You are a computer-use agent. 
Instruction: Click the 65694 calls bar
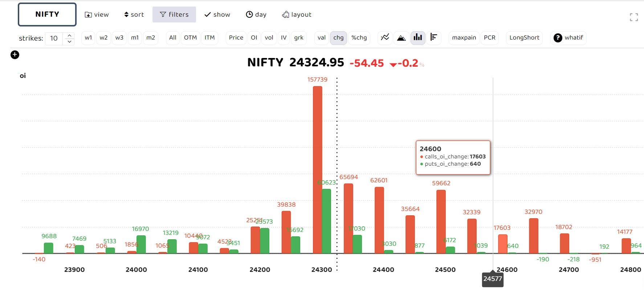click(x=349, y=219)
